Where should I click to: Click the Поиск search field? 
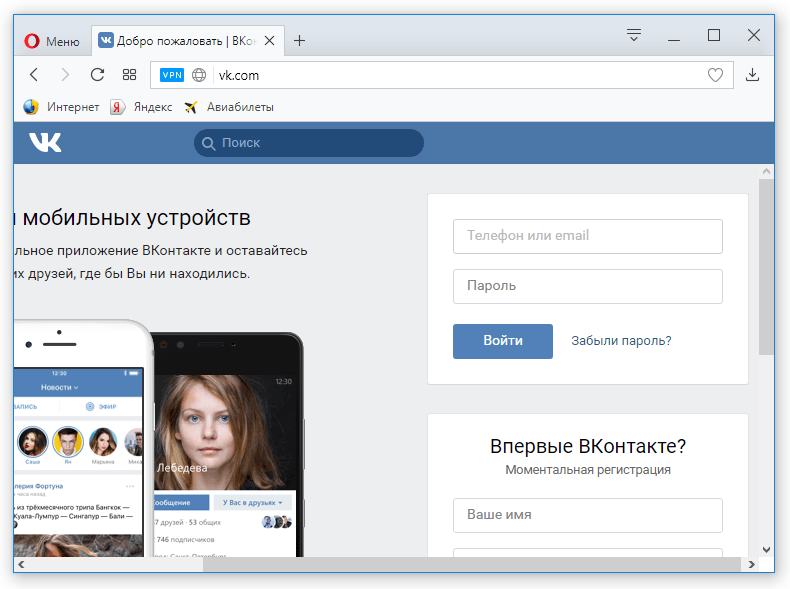[x=308, y=143]
